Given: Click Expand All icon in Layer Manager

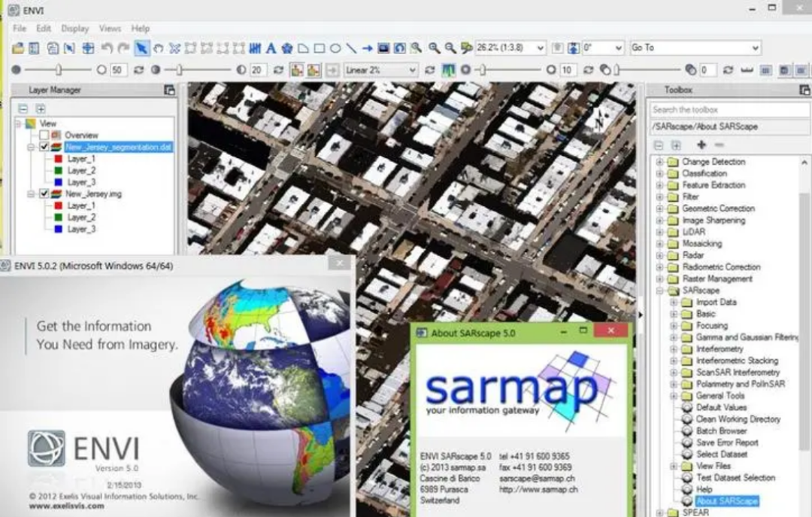Looking at the screenshot, I should [x=41, y=108].
